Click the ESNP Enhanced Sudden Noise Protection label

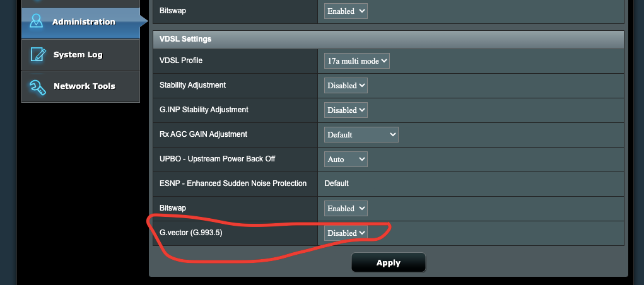click(233, 183)
